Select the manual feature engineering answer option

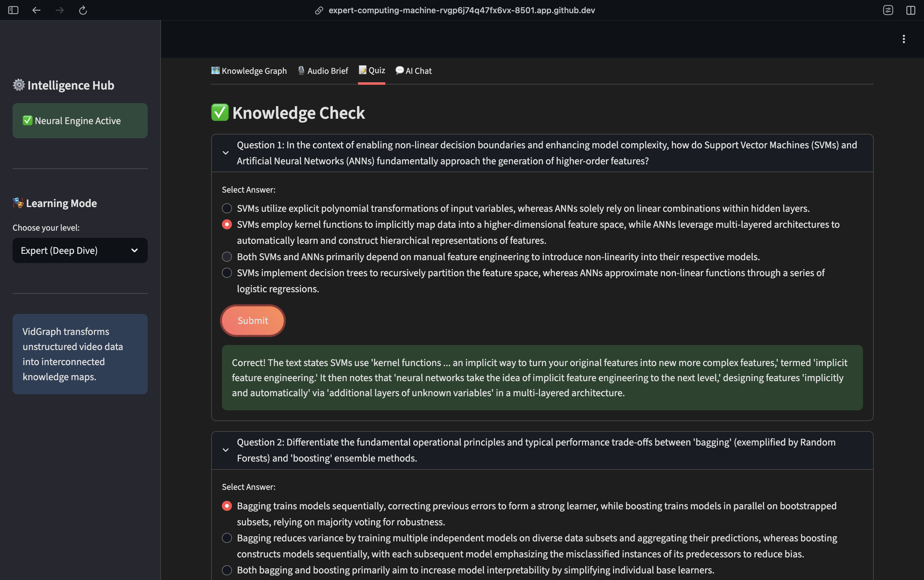227,257
